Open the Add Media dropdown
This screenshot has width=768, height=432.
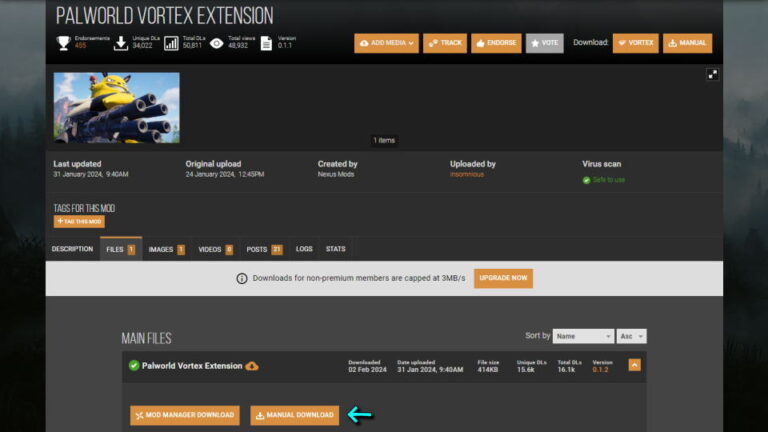[x=386, y=43]
